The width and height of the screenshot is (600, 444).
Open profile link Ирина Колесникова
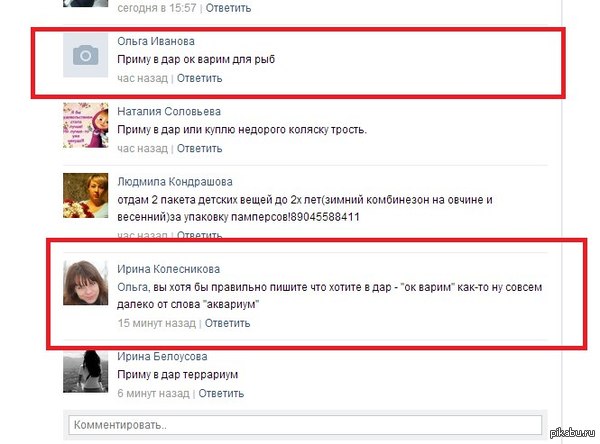(x=168, y=269)
